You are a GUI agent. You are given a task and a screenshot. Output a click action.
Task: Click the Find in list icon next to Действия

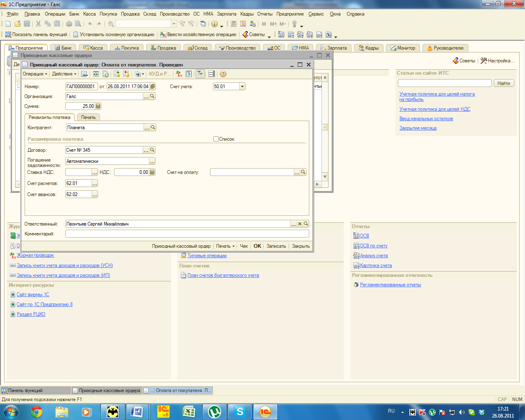84,74
